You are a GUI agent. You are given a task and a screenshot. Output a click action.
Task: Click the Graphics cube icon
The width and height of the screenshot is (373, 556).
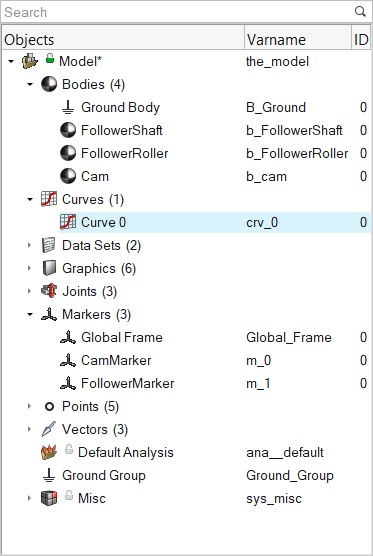pyautogui.click(x=49, y=268)
